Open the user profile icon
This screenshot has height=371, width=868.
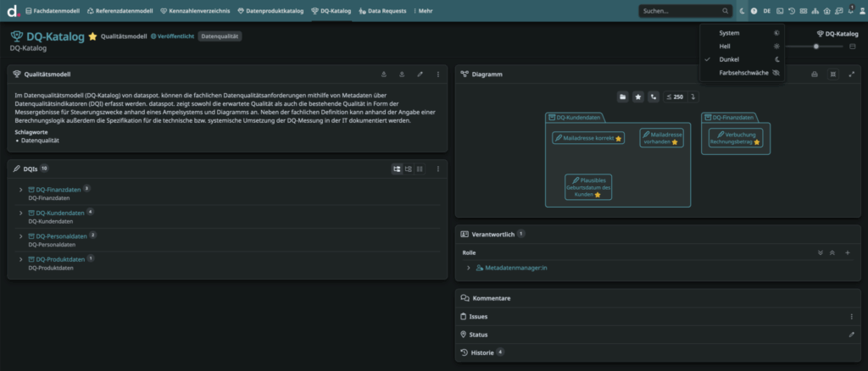862,10
